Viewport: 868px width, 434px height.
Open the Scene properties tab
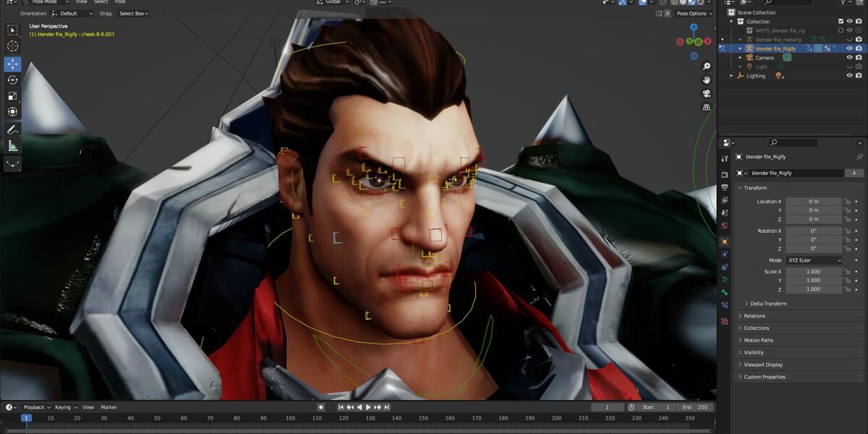click(x=725, y=213)
